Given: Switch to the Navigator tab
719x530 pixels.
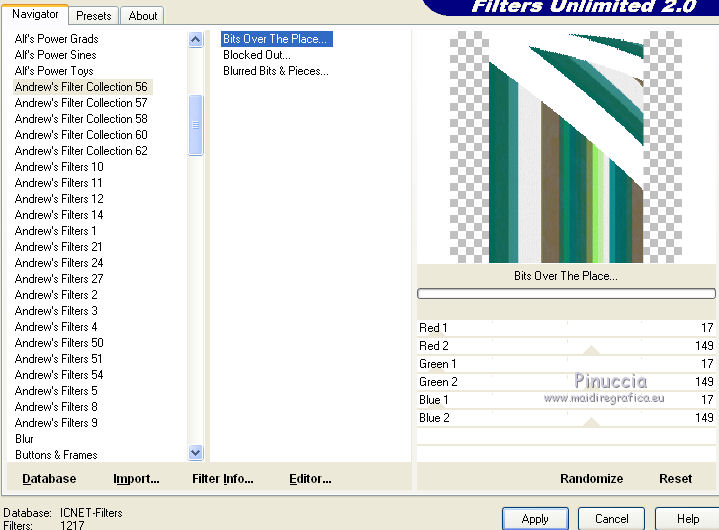Looking at the screenshot, I should point(35,14).
